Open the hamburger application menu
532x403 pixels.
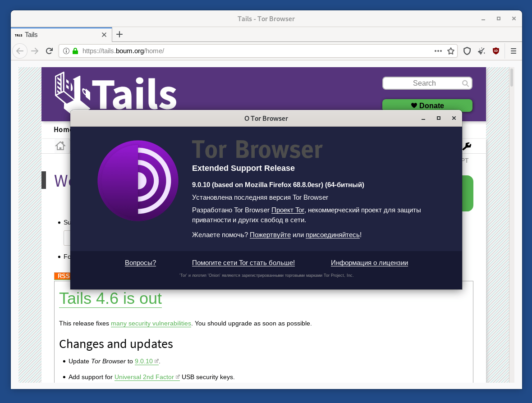pos(514,51)
